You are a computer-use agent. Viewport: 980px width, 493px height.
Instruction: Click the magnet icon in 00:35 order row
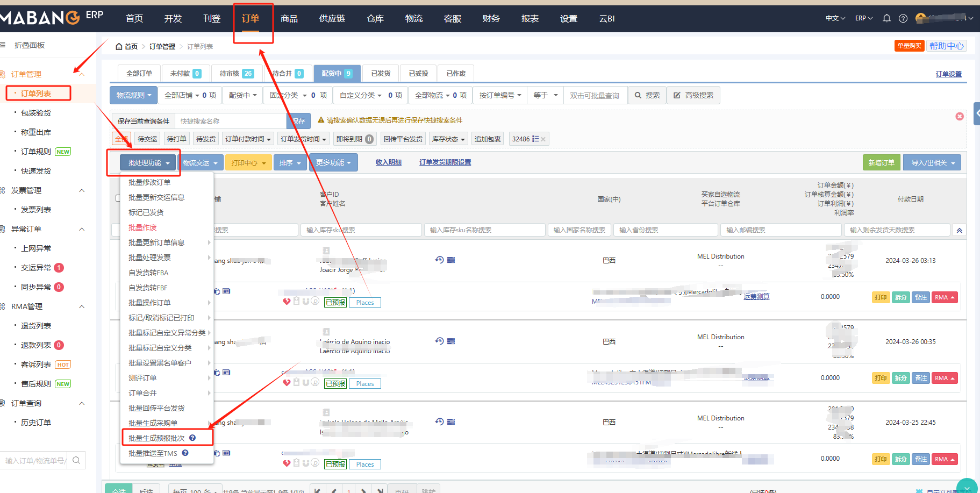[x=306, y=382]
